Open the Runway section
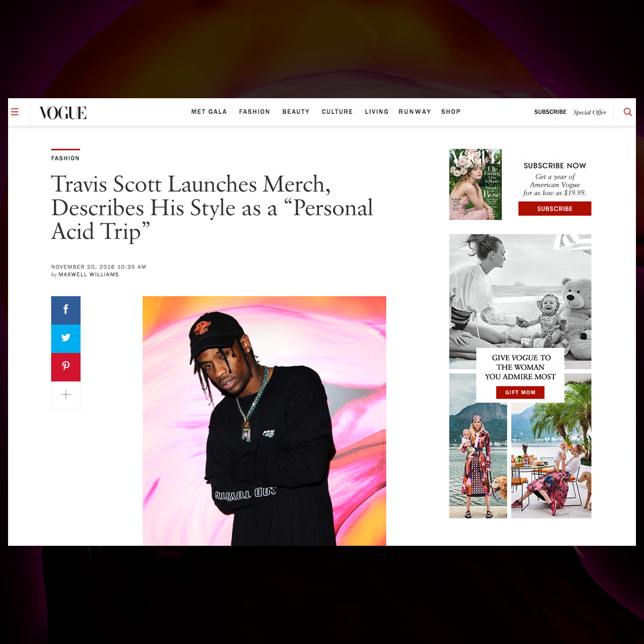 pyautogui.click(x=414, y=112)
